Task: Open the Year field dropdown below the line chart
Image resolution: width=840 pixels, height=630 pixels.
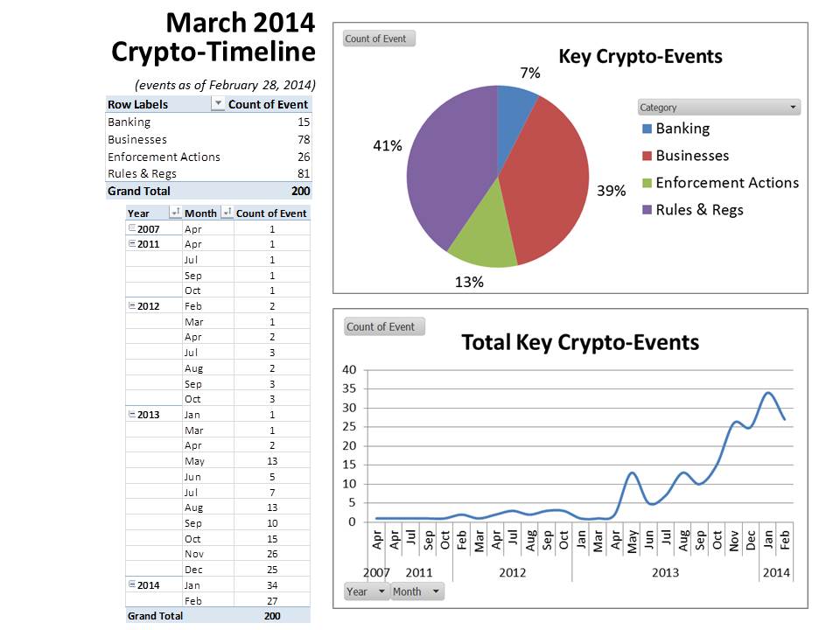Action: click(367, 591)
